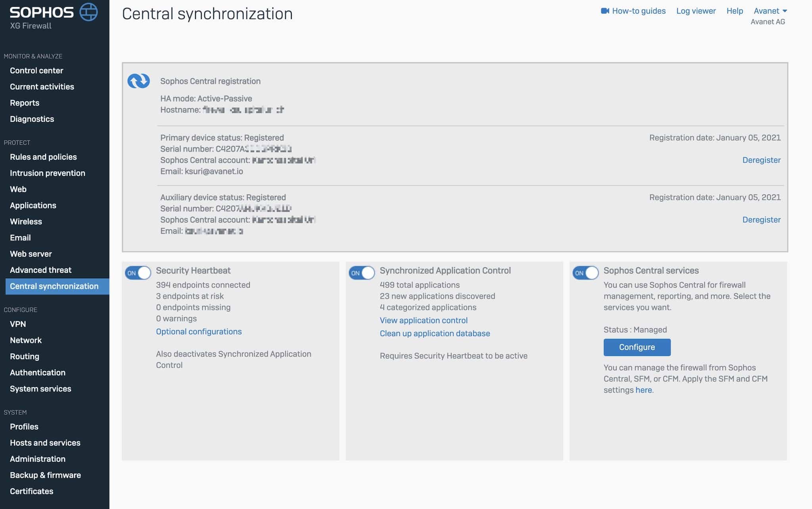Deregister the auxiliary device
This screenshot has width=812, height=509.
click(x=761, y=220)
